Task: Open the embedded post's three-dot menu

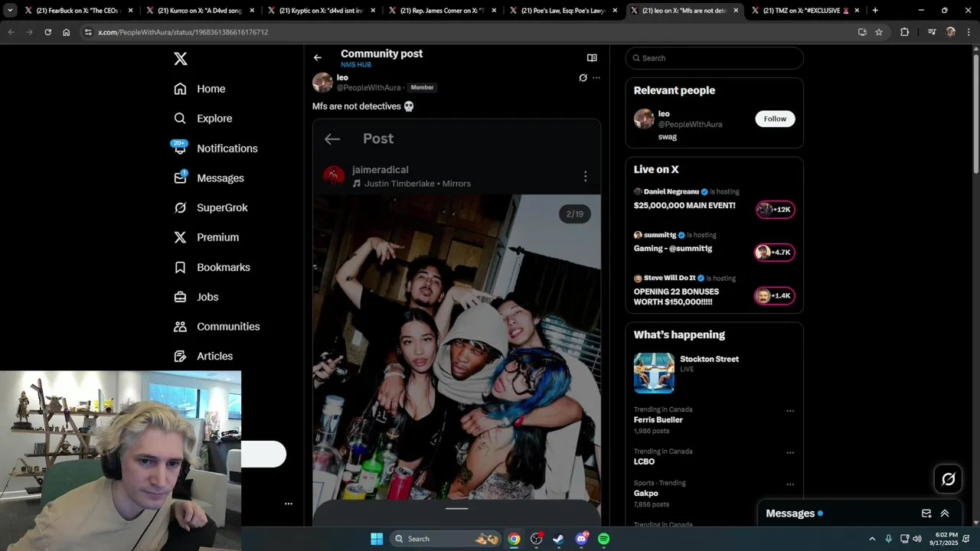Action: click(585, 176)
